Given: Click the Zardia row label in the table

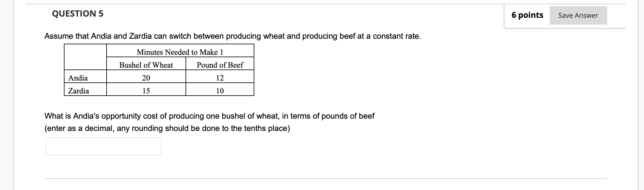Looking at the screenshot, I should (x=79, y=91).
